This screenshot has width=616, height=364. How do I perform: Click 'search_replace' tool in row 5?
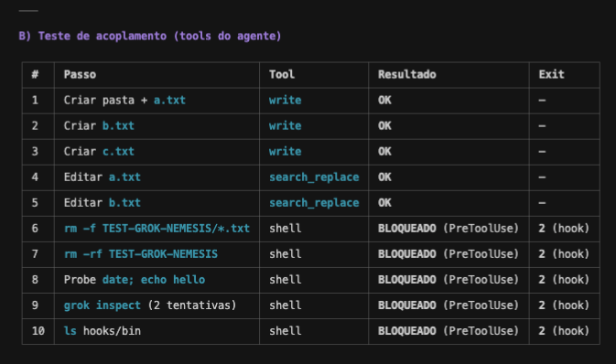tap(314, 203)
